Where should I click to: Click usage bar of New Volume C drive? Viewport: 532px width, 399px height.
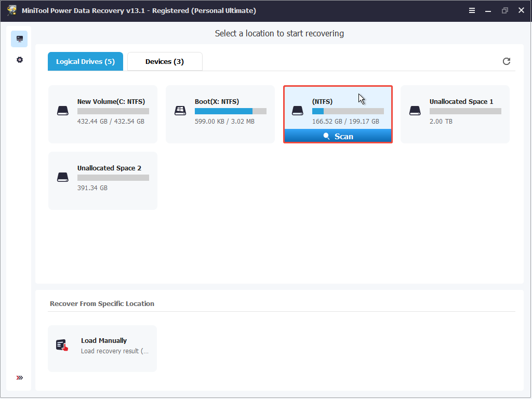113,111
